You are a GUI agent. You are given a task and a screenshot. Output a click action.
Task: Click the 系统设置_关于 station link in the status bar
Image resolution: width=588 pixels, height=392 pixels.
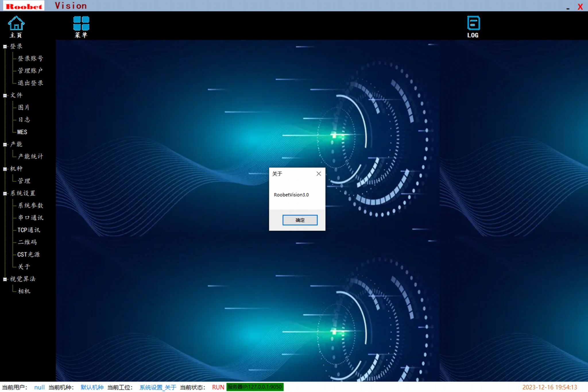coord(158,387)
